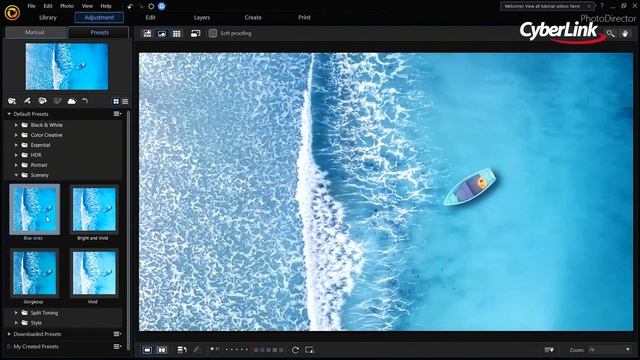Collapse the Default Presets section
Image resolution: width=640 pixels, height=360 pixels.
pyautogui.click(x=9, y=114)
